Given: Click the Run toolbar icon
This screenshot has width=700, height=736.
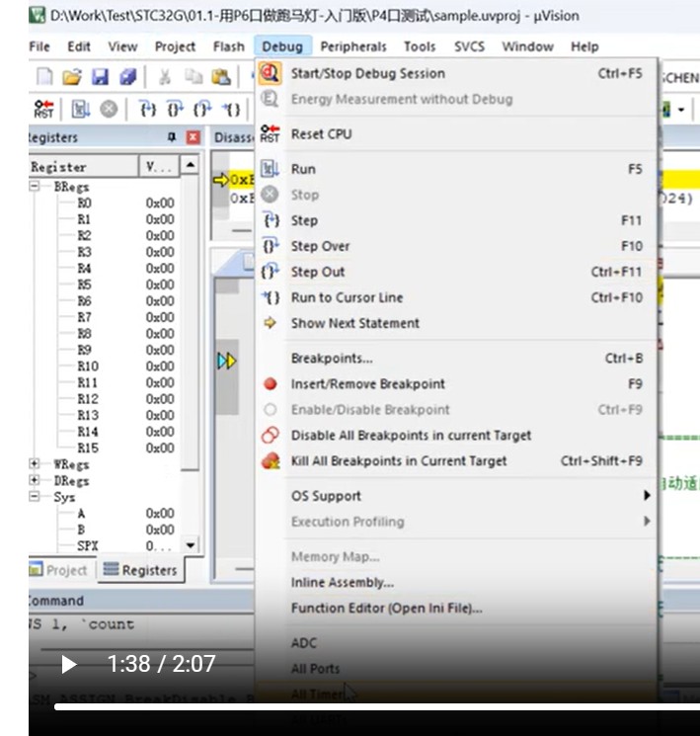Looking at the screenshot, I should (x=81, y=110).
